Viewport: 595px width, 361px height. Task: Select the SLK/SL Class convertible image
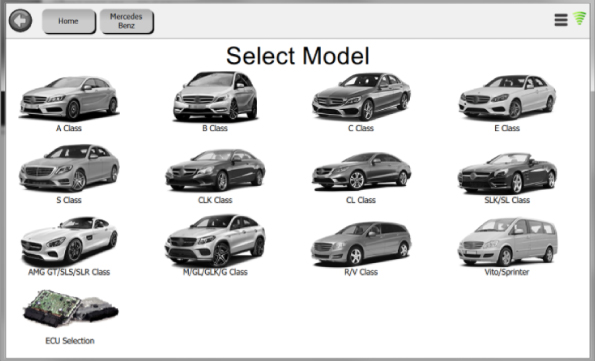[x=507, y=173]
